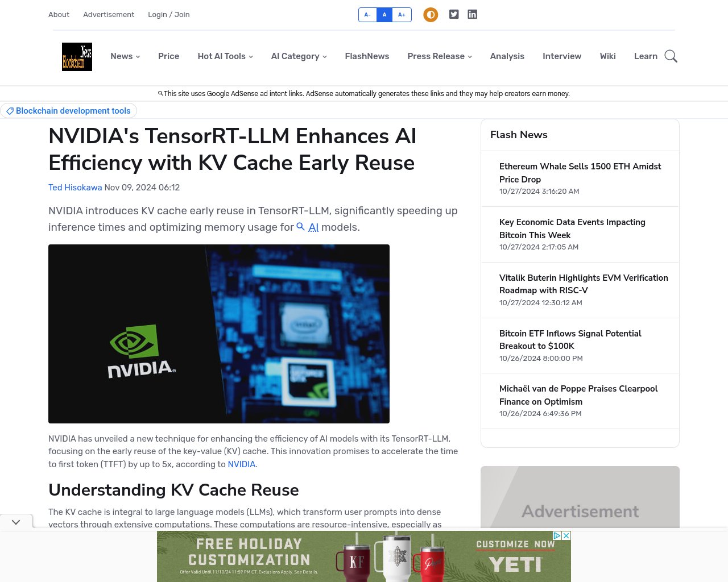This screenshot has width=728, height=582.
Task: Open the search magnifier in the navbar
Action: [671, 56]
